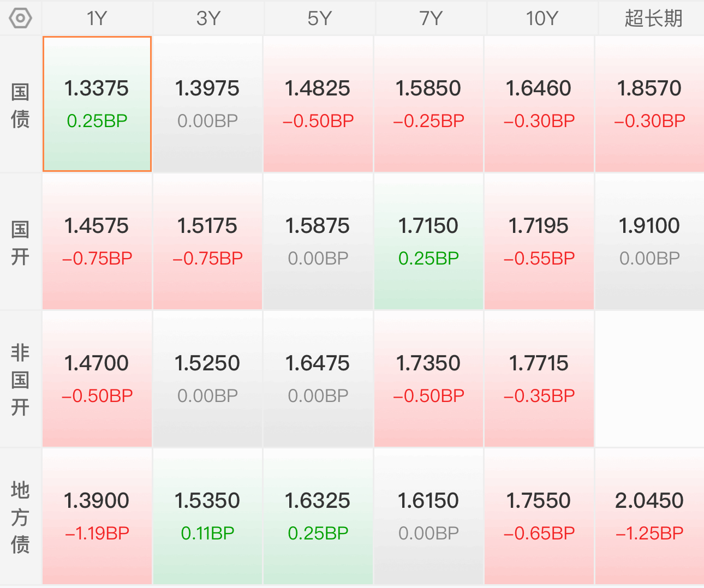This screenshot has height=588, width=704.
Task: Select the 非国开 5Y cell 1.6475
Action: 318,379
